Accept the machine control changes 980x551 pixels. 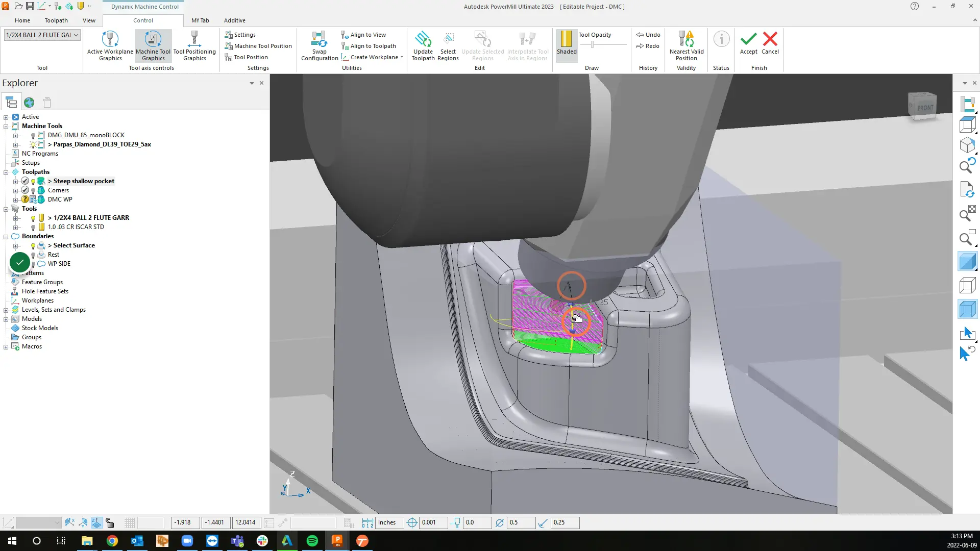(x=749, y=43)
